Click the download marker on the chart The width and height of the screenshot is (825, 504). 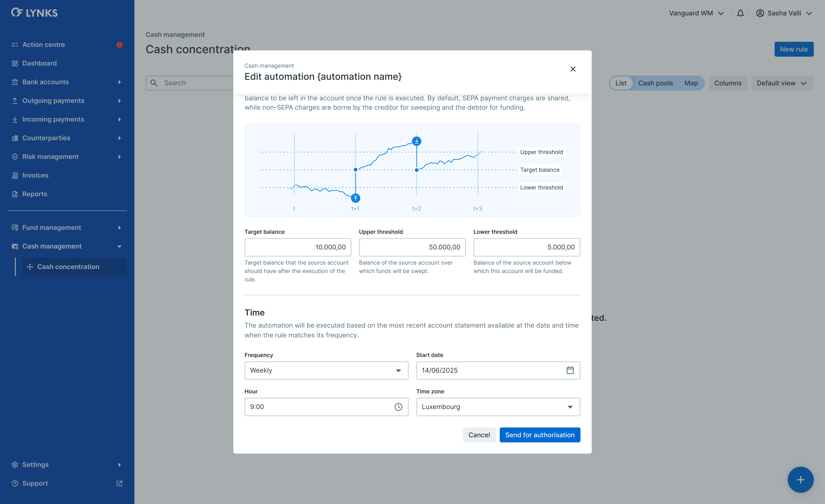pos(416,141)
